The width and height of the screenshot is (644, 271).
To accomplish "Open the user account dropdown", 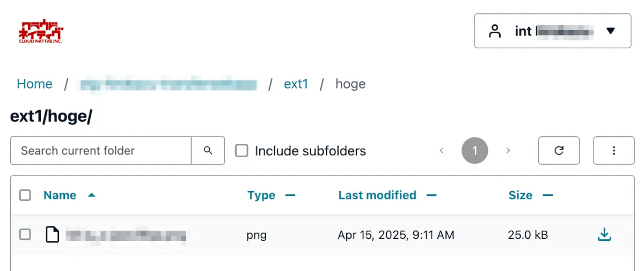I will (x=552, y=31).
